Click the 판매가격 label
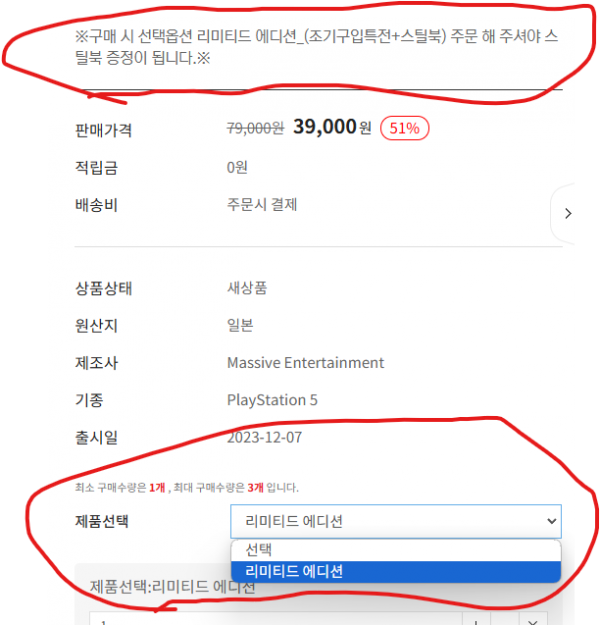 (103, 130)
